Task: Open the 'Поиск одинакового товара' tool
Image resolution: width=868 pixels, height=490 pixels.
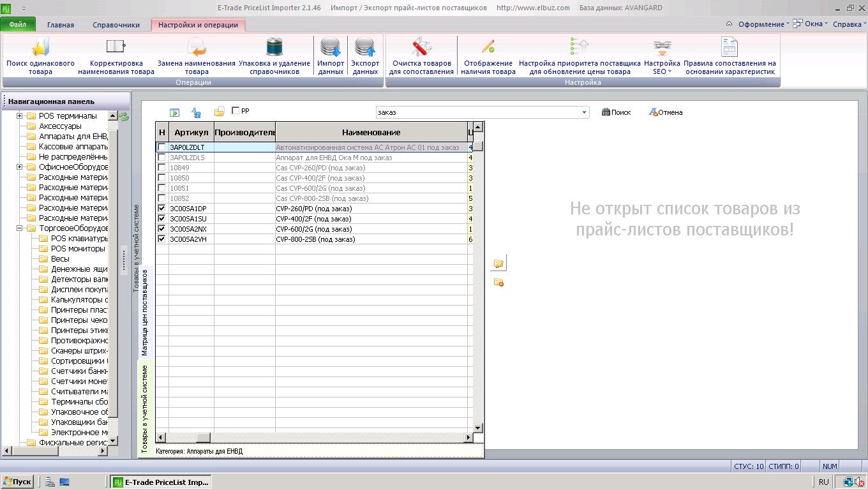Action: (x=40, y=56)
